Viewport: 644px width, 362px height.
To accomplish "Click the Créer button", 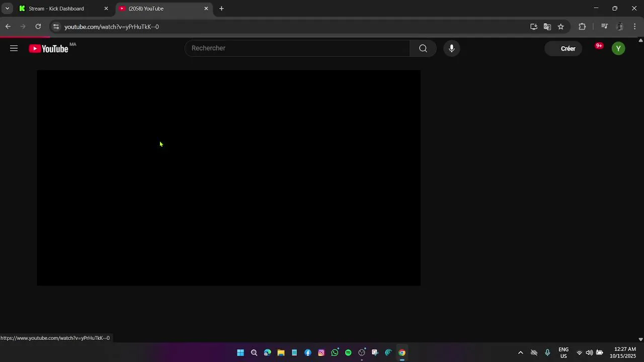I will click(563, 48).
